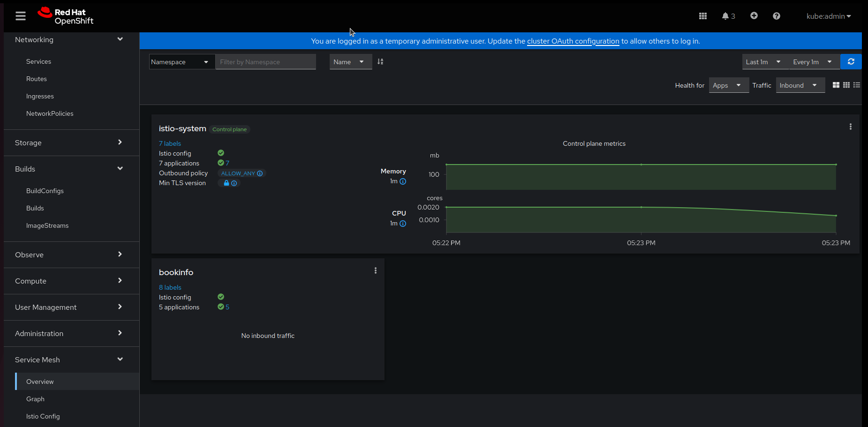Expand the Compute nav section

click(x=71, y=281)
